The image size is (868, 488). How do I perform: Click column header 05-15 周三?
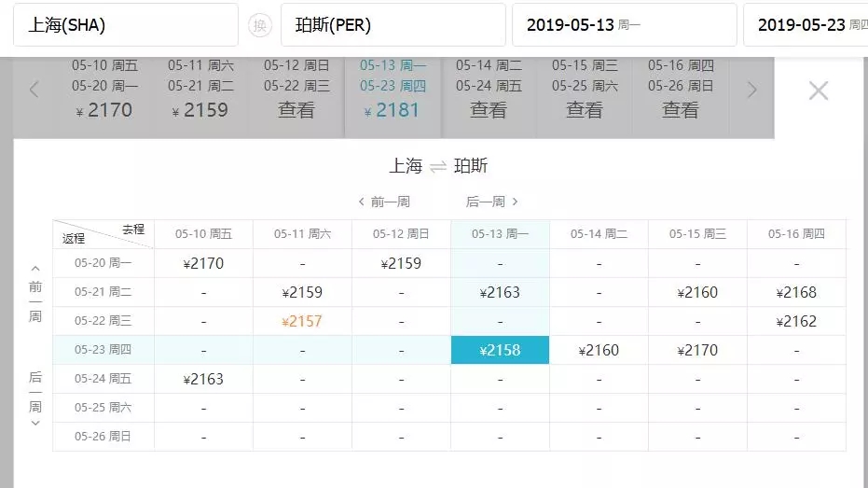[697, 234]
